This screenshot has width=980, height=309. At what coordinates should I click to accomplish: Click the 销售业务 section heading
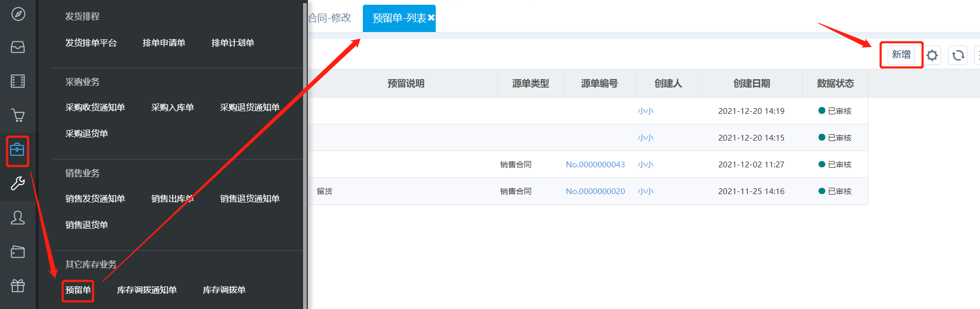tap(82, 174)
